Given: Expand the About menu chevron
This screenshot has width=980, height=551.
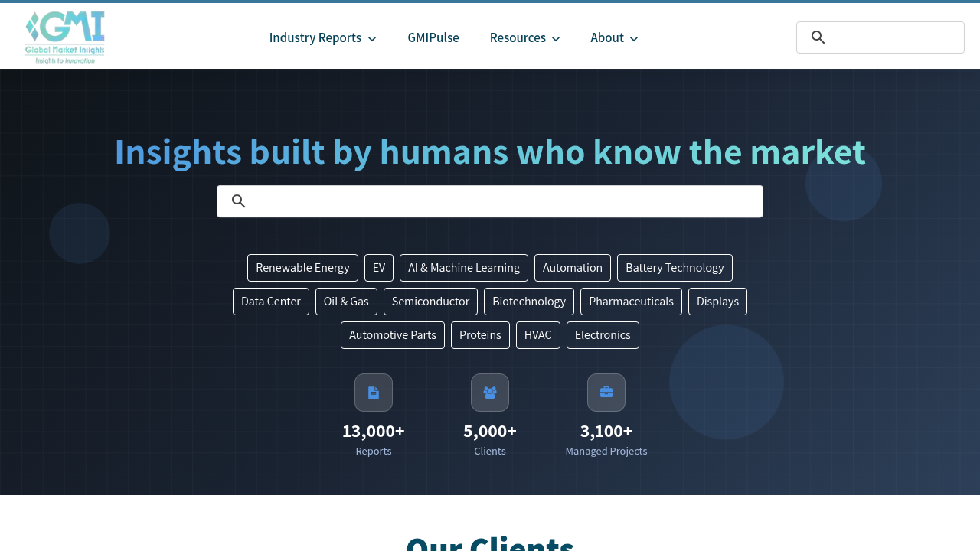Looking at the screenshot, I should [x=634, y=39].
